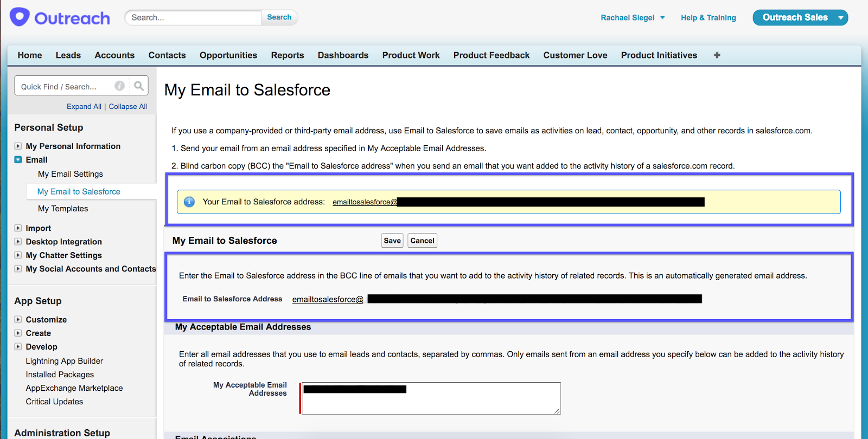
Task: Click the Save button
Action: click(392, 241)
